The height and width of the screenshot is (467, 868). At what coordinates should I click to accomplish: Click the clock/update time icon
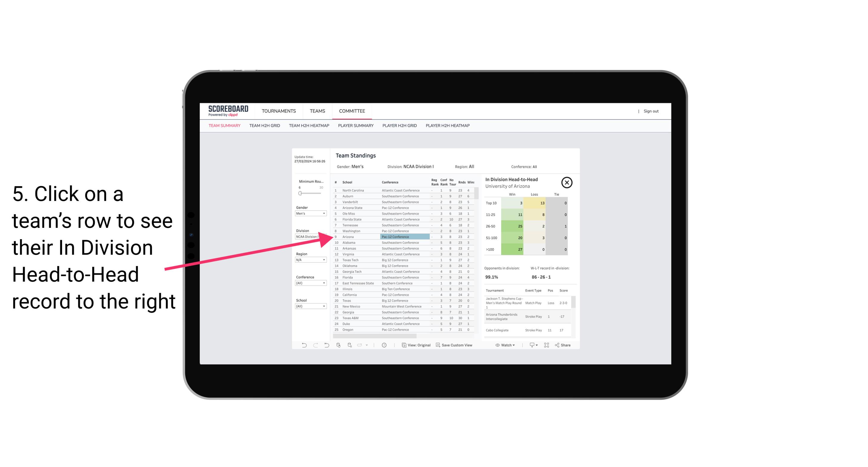(384, 345)
